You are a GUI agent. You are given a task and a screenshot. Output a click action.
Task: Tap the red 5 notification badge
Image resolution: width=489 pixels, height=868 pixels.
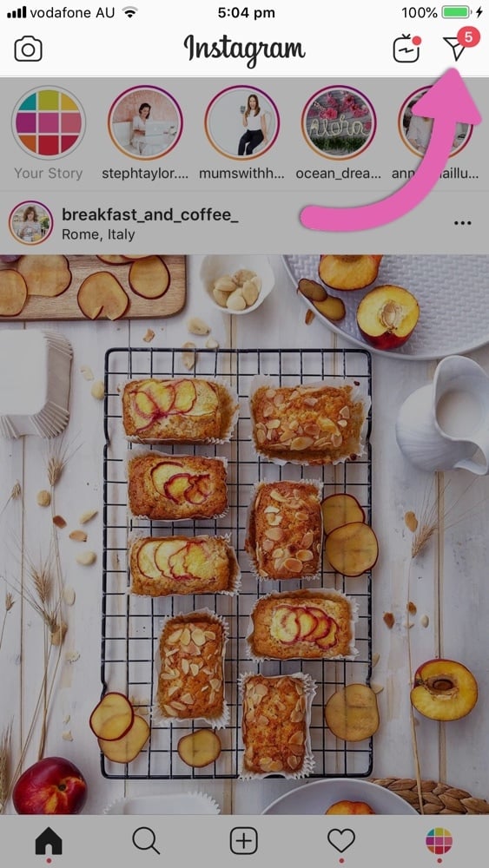(468, 37)
